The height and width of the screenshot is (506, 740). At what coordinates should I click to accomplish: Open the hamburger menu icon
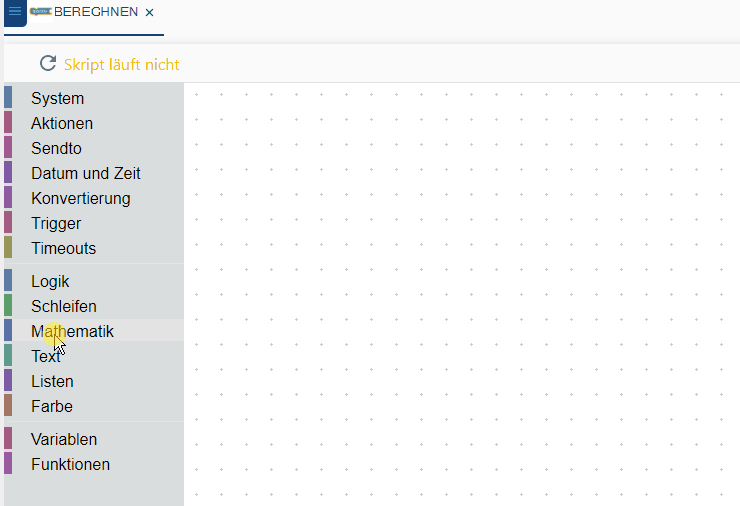tap(15, 11)
